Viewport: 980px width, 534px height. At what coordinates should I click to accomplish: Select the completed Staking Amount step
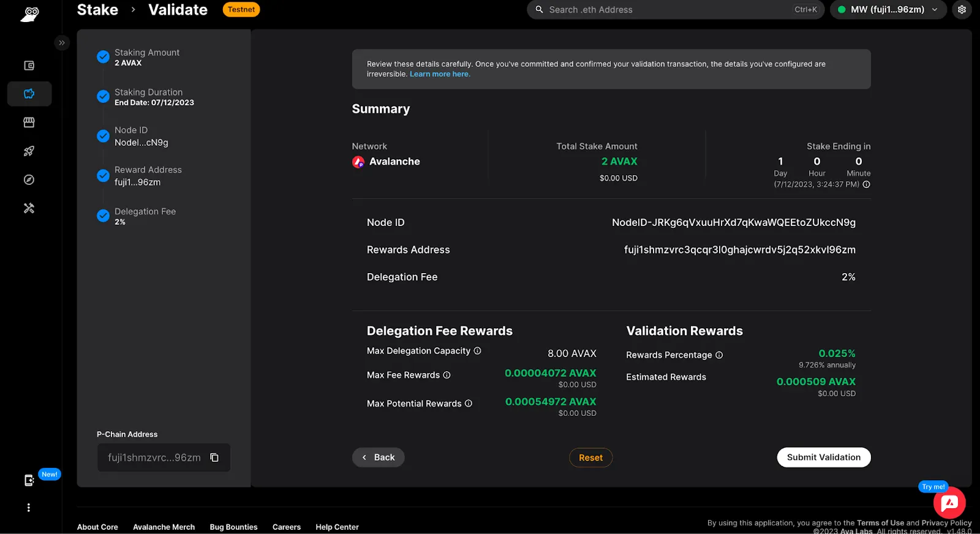click(x=147, y=57)
